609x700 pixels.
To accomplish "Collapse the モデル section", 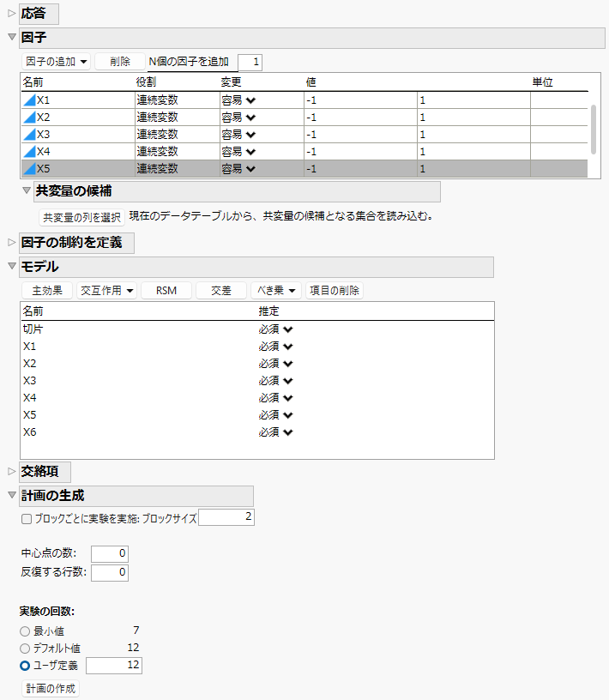I will (12, 266).
